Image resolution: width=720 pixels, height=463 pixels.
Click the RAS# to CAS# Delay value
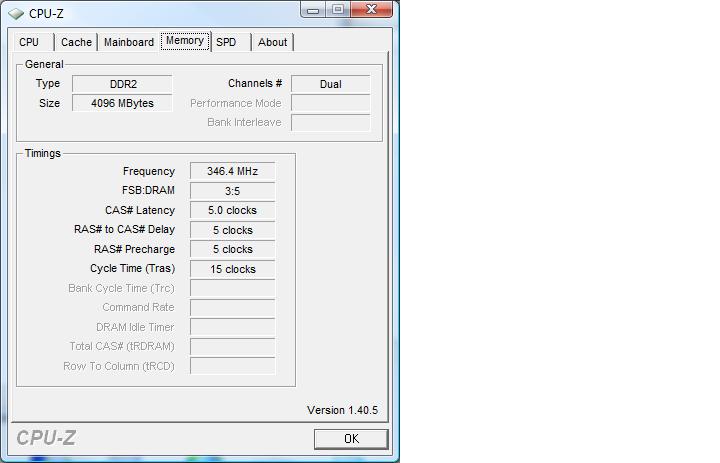coord(232,230)
